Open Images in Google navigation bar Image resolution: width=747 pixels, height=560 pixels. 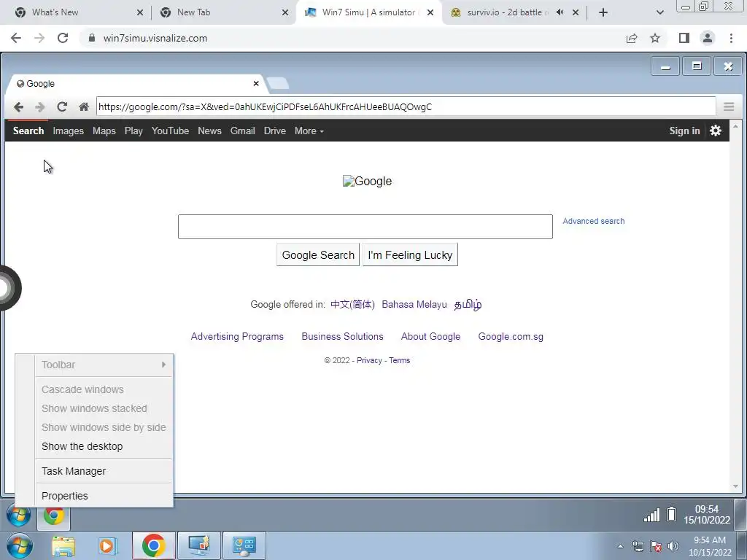(68, 131)
